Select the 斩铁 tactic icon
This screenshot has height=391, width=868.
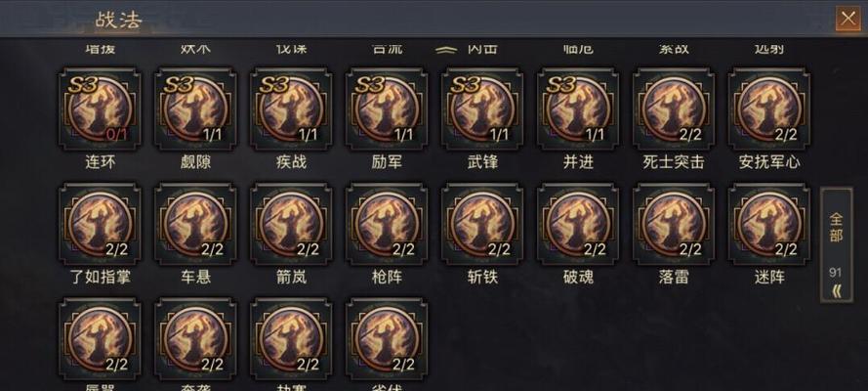pos(482,224)
